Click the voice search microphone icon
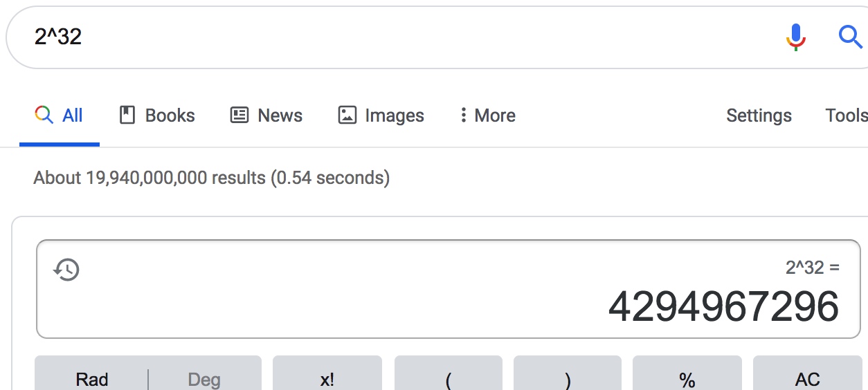868x390 pixels. tap(796, 37)
